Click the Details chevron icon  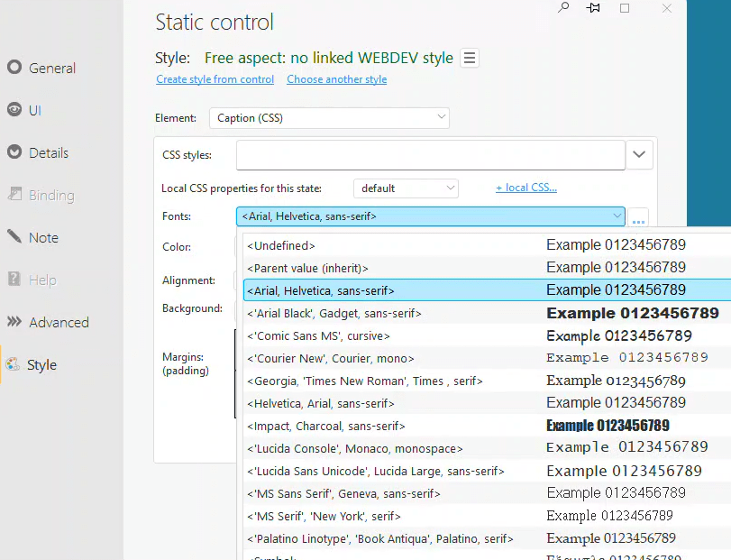(x=14, y=152)
